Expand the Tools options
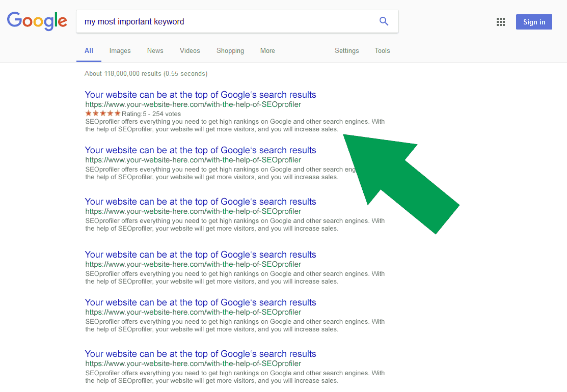 tap(382, 51)
